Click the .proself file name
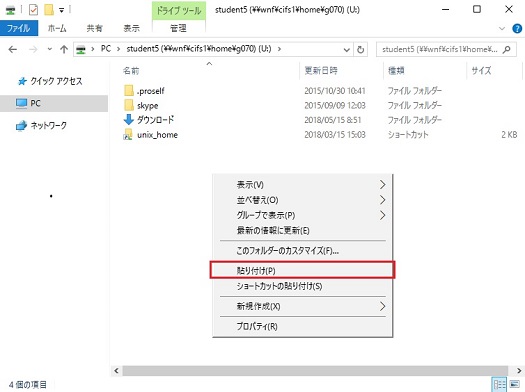Viewport: 525px width, 392px height. click(151, 91)
